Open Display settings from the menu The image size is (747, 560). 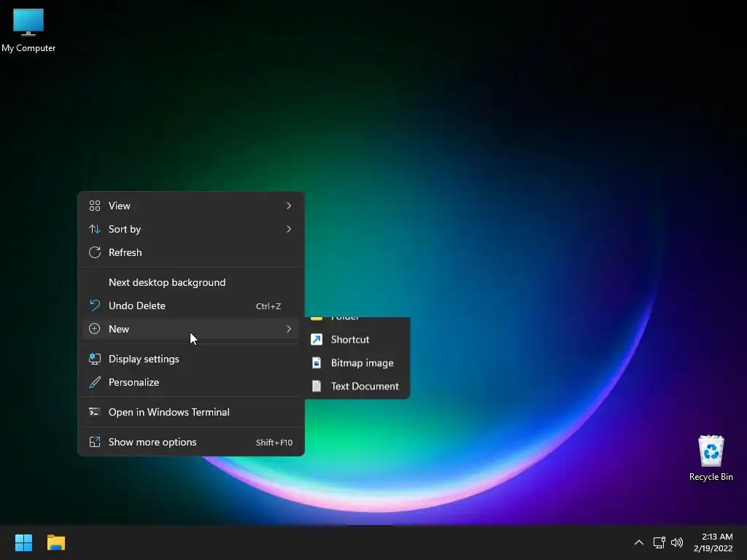pyautogui.click(x=191, y=359)
